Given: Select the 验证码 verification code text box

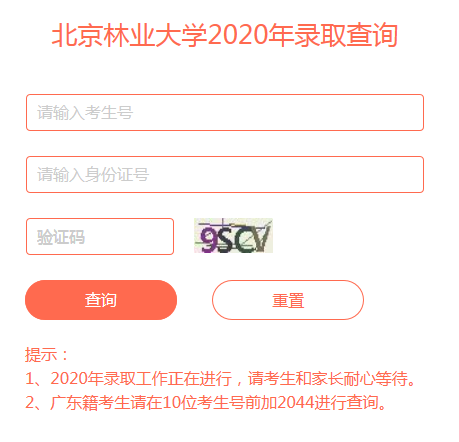Looking at the screenshot, I should (x=100, y=237).
